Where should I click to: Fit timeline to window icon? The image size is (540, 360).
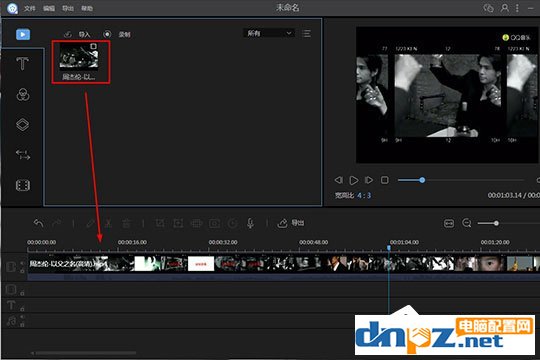[x=449, y=224]
